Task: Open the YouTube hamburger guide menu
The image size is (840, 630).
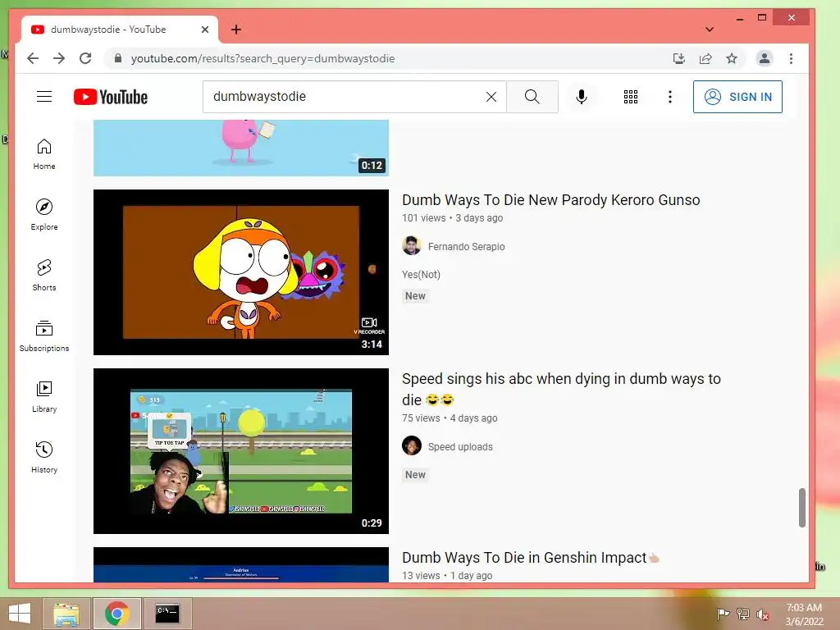Action: point(44,97)
